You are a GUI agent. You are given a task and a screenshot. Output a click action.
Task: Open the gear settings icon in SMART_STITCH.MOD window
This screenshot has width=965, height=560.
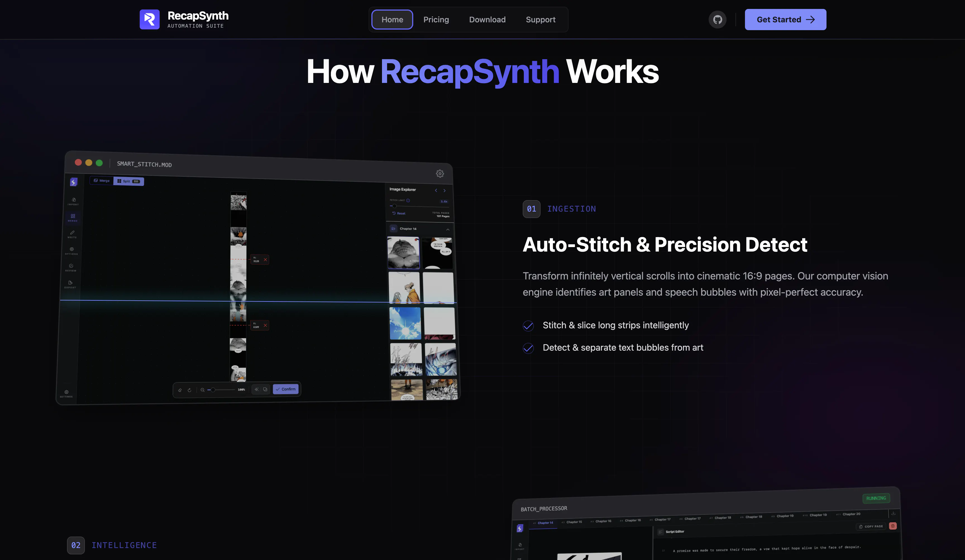click(440, 173)
